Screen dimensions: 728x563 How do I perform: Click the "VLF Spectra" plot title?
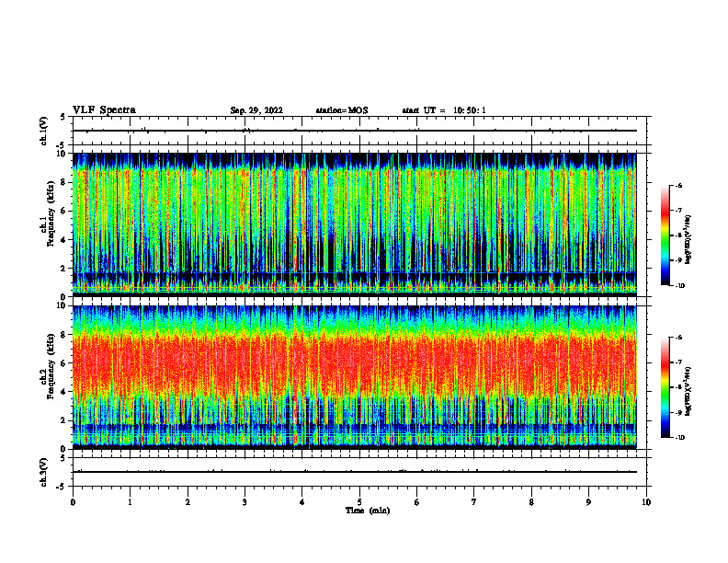[104, 110]
